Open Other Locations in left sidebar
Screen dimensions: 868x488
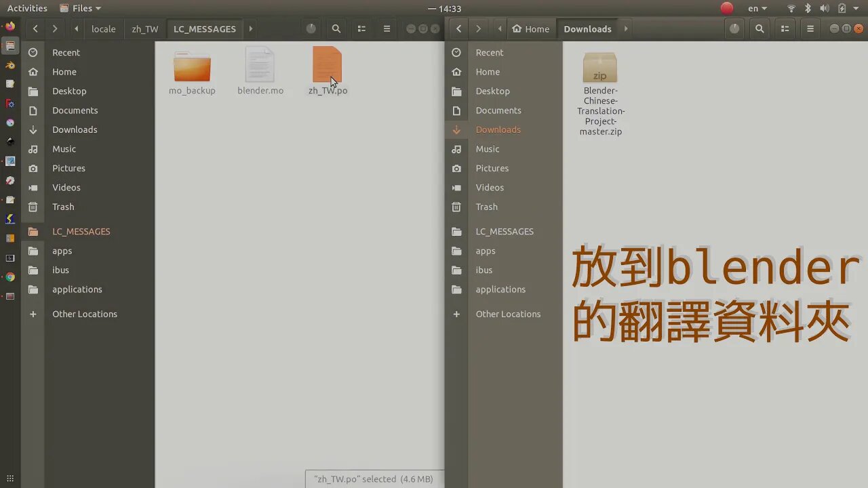(x=88, y=314)
